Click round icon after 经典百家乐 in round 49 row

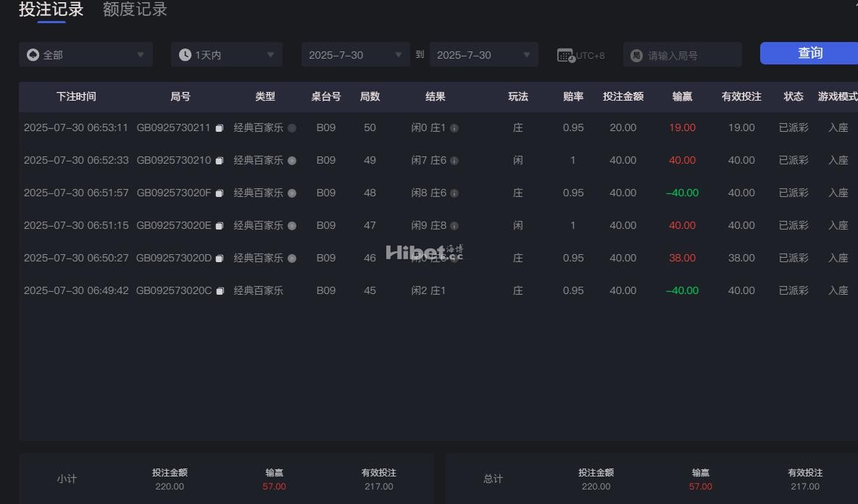click(292, 161)
